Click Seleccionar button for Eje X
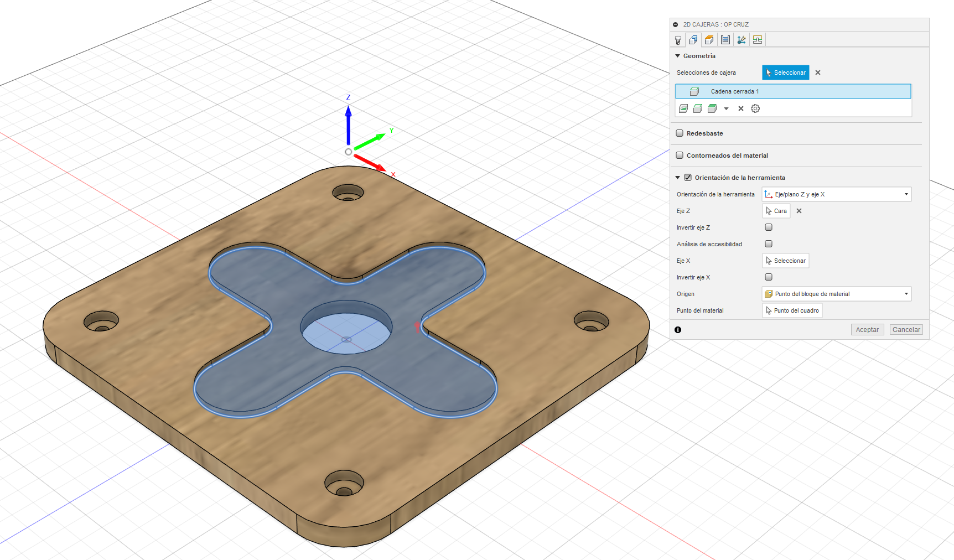Image resolution: width=954 pixels, height=560 pixels. (x=786, y=261)
